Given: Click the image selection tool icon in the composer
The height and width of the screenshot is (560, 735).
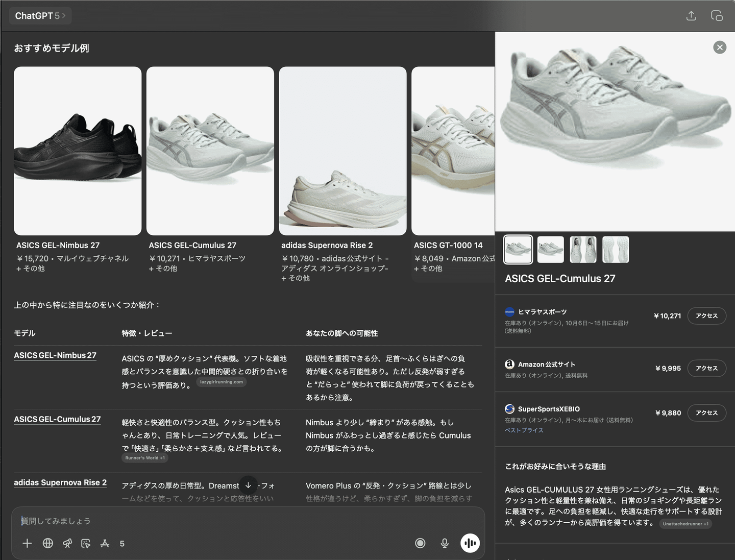Looking at the screenshot, I should [x=86, y=544].
